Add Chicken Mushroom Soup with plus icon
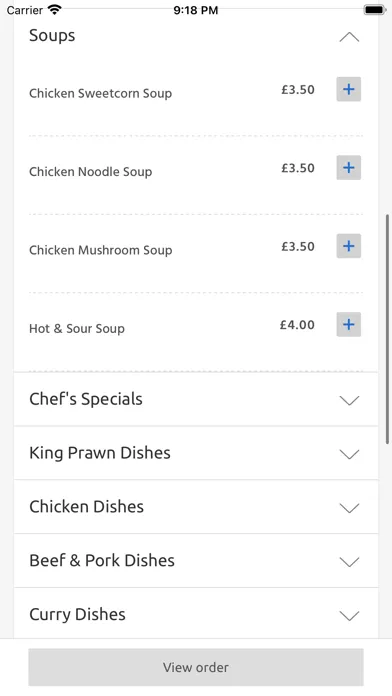Image resolution: width=392 pixels, height=696 pixels. tap(348, 246)
